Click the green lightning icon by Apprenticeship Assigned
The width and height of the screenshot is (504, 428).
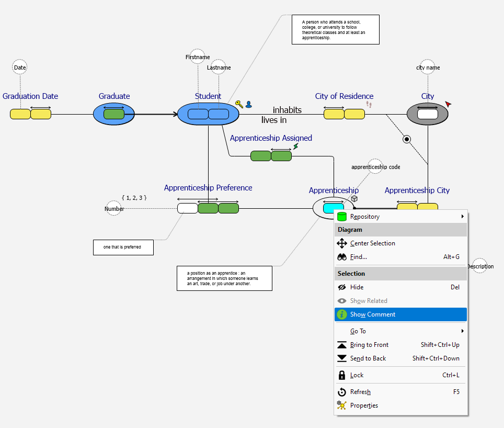pos(296,147)
